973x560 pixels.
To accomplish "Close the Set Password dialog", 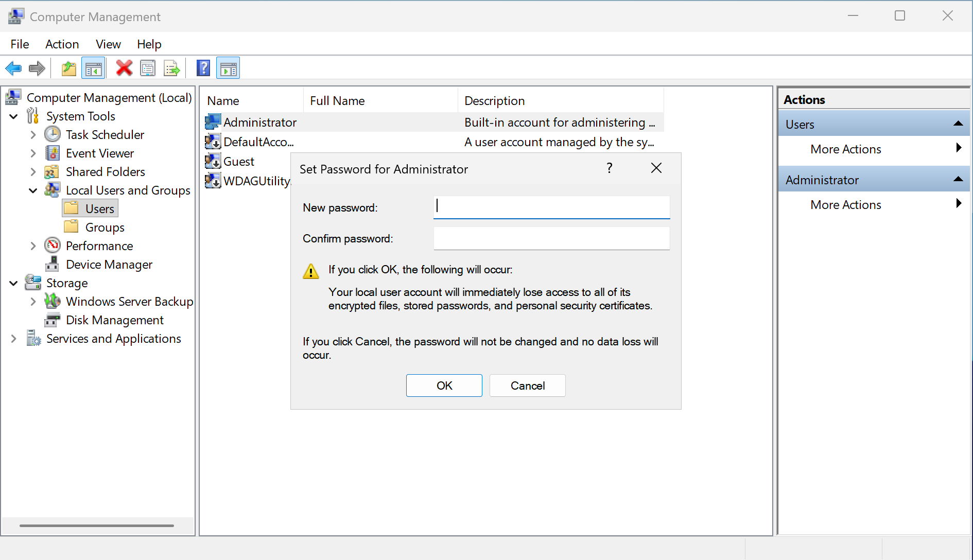I will coord(656,168).
